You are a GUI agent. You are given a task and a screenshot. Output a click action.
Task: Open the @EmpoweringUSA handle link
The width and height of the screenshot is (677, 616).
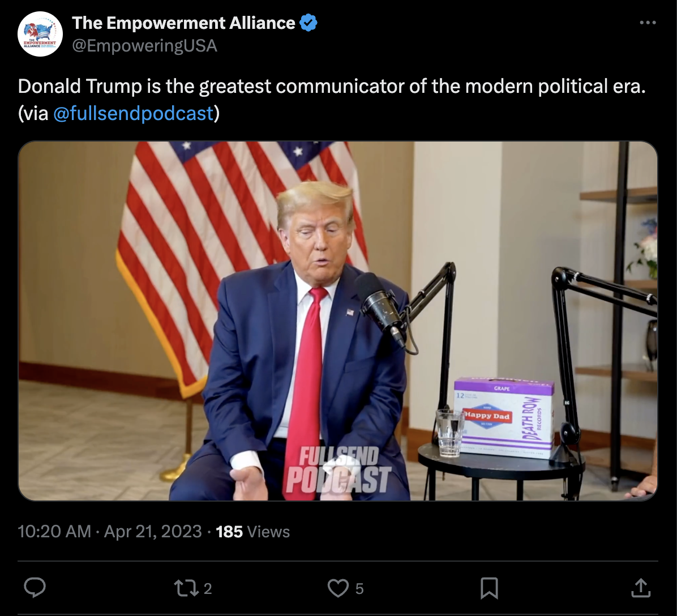[145, 46]
